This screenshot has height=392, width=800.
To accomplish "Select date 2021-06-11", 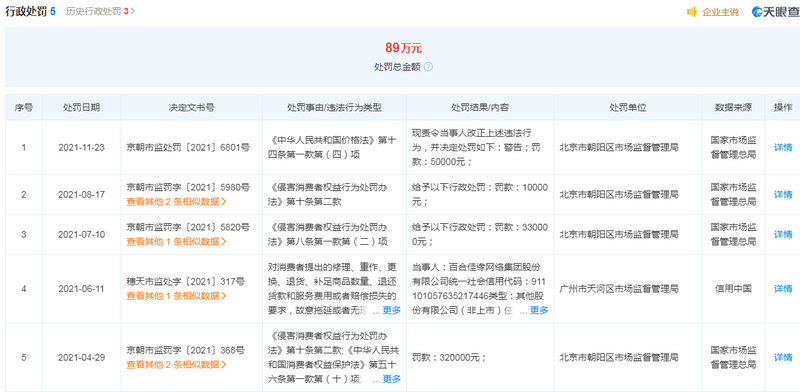I will 82,288.
